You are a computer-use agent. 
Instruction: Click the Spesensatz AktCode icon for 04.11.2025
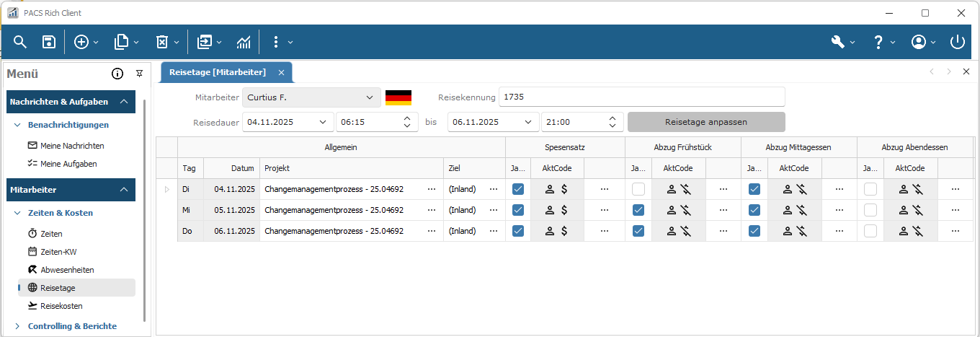point(557,189)
